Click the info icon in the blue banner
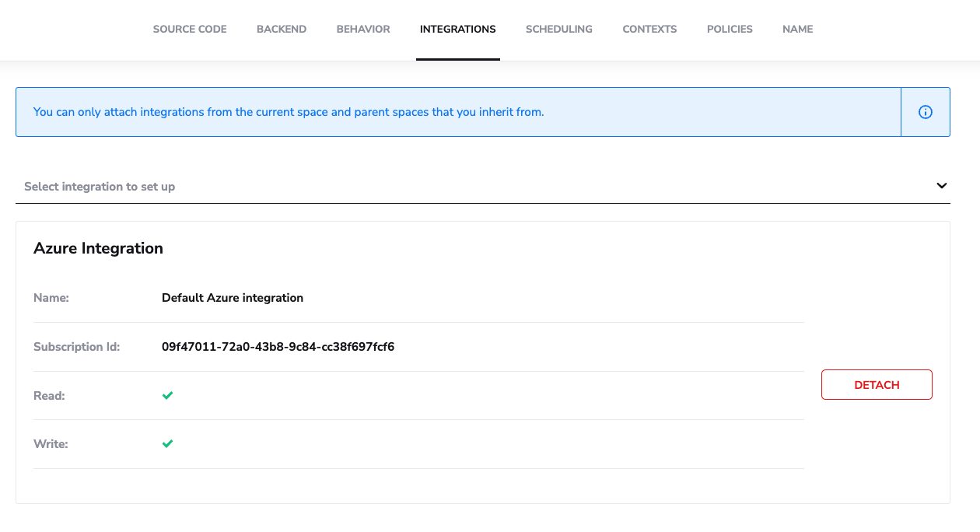This screenshot has height=532, width=980. pyautogui.click(x=926, y=112)
